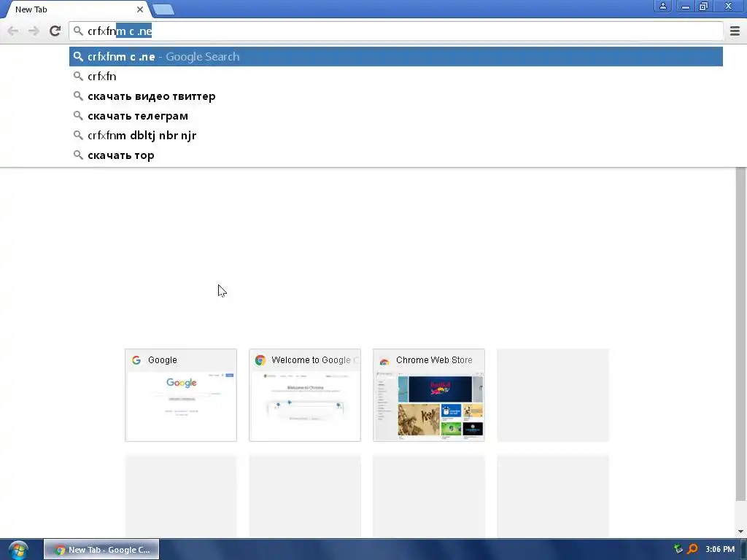The image size is (747, 560).
Task: Click the taskbar clock showing 3:06 PM
Action: (x=720, y=550)
